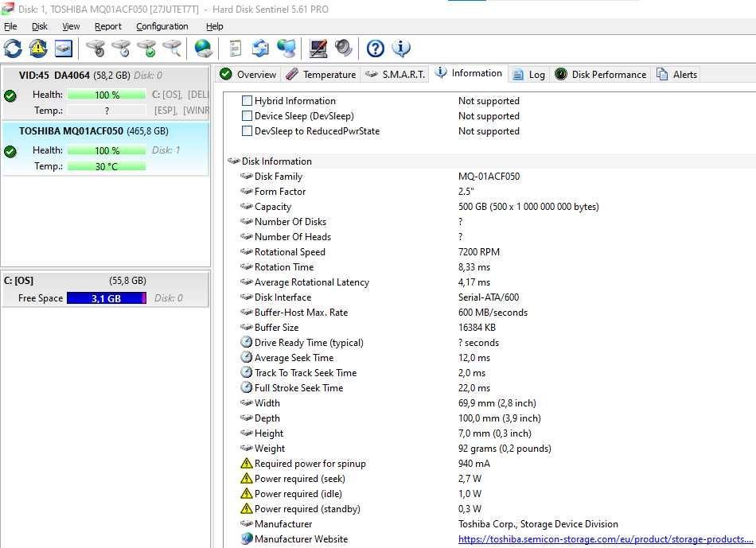756x548 pixels.
Task: Toggle the Hybrid Information checkbox
Action: coord(247,100)
